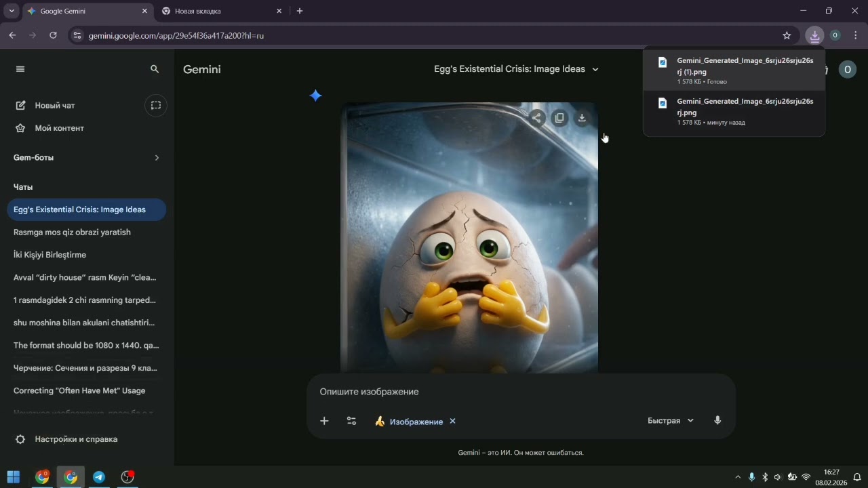Open the clock showing 16:27
The image size is (868, 488).
pos(831,477)
